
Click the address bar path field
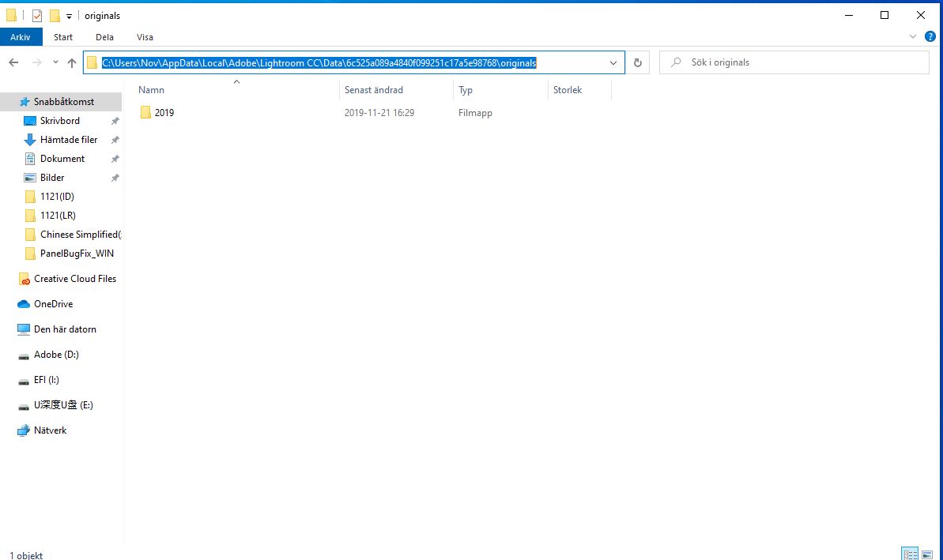(353, 62)
